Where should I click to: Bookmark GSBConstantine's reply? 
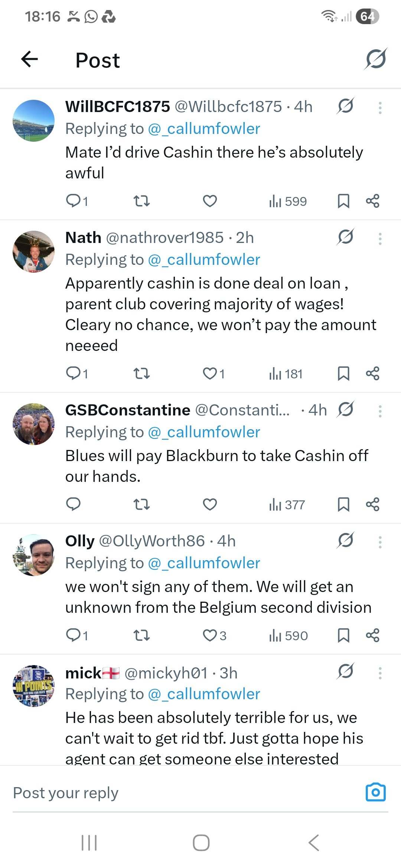point(343,504)
